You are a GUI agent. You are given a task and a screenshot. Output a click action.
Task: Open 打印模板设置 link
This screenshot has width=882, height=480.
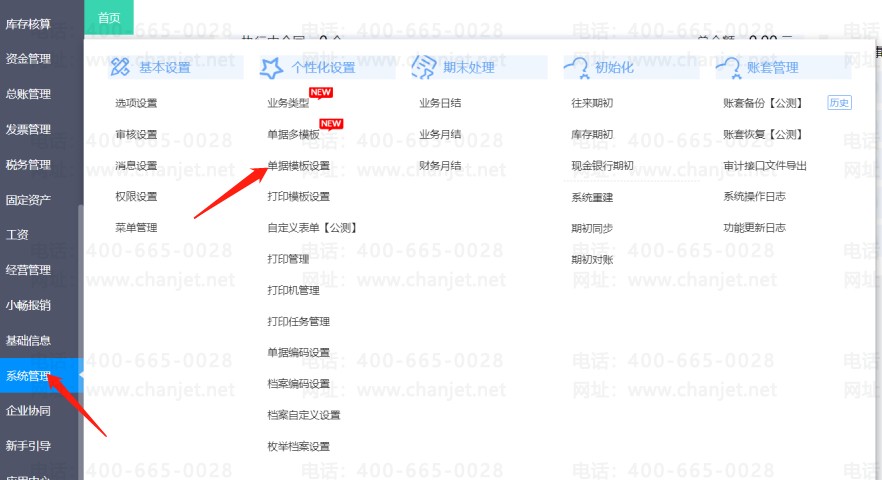298,196
